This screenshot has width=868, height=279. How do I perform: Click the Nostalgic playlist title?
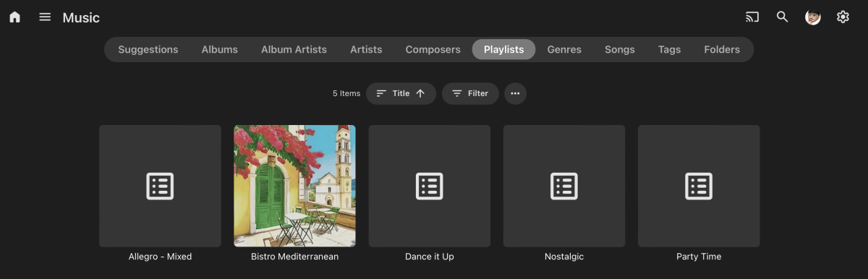pyautogui.click(x=564, y=257)
